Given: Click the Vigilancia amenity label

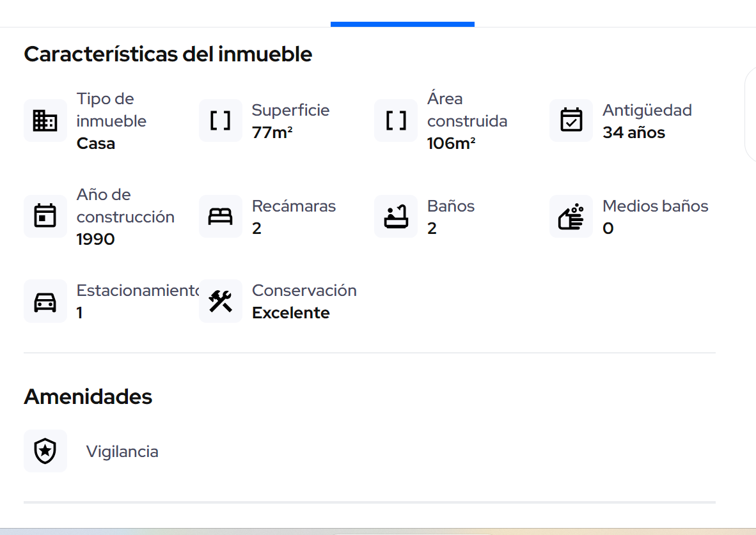Looking at the screenshot, I should [x=122, y=451].
